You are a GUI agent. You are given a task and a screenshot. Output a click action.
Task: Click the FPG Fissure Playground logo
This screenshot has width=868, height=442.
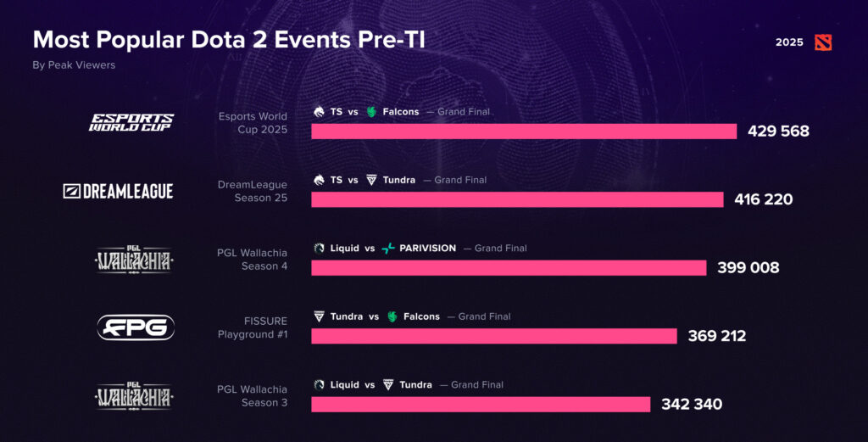click(136, 327)
